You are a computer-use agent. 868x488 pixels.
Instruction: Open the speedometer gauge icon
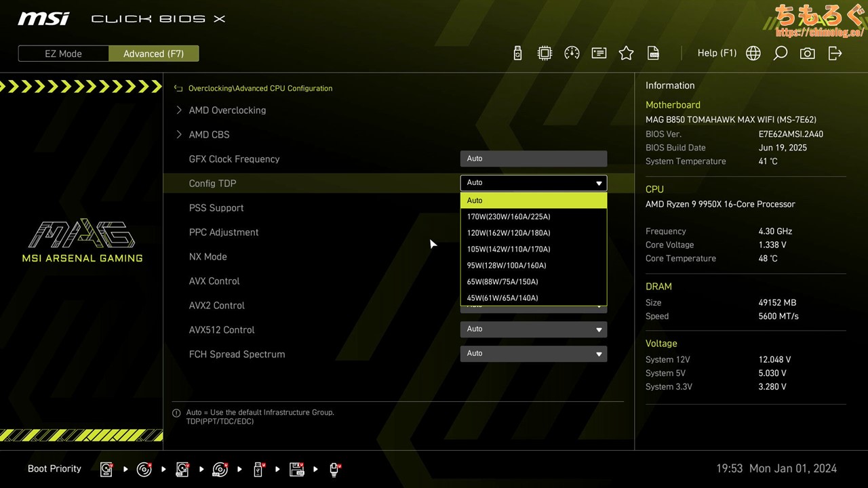(x=572, y=54)
